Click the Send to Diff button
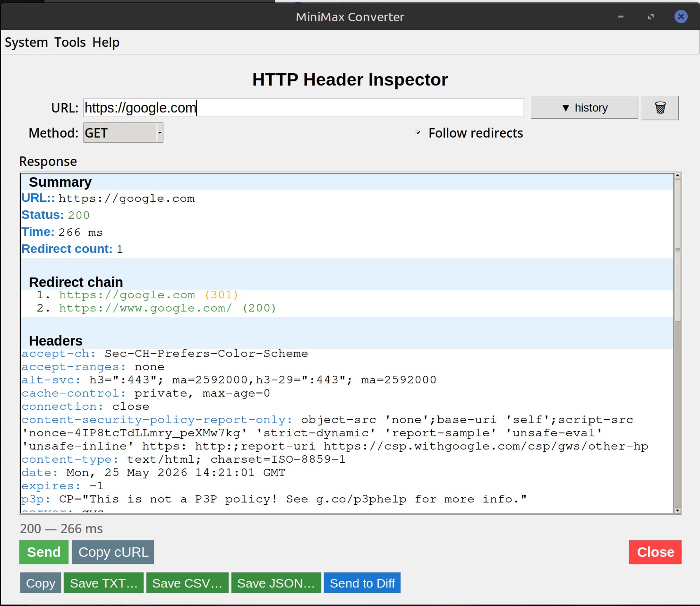This screenshot has width=700, height=606. (x=362, y=583)
